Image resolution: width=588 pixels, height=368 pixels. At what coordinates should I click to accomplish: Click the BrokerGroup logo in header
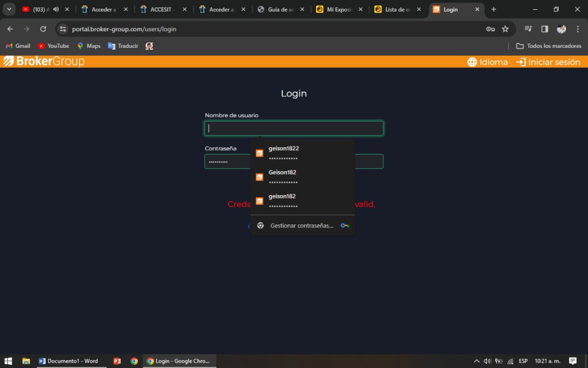43,62
